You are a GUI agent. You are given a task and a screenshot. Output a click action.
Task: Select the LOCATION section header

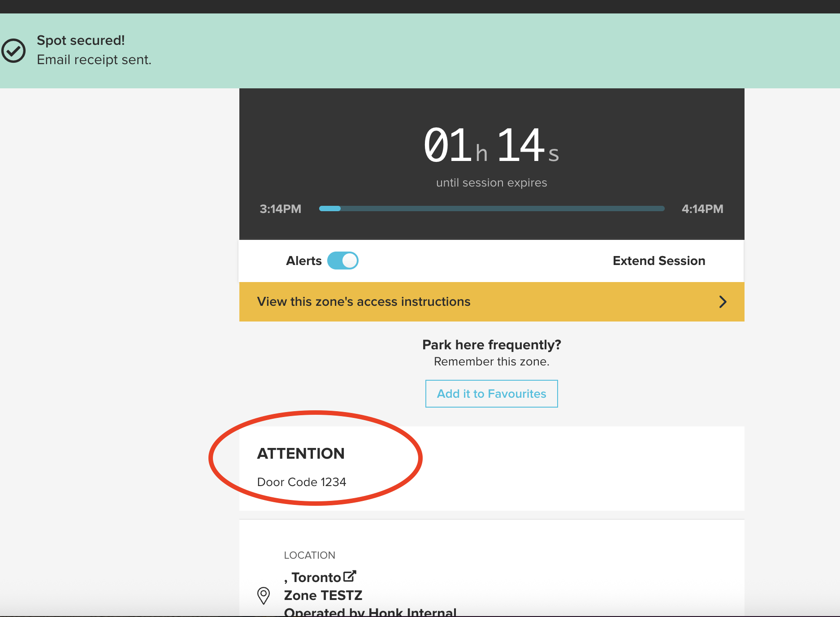[309, 555]
